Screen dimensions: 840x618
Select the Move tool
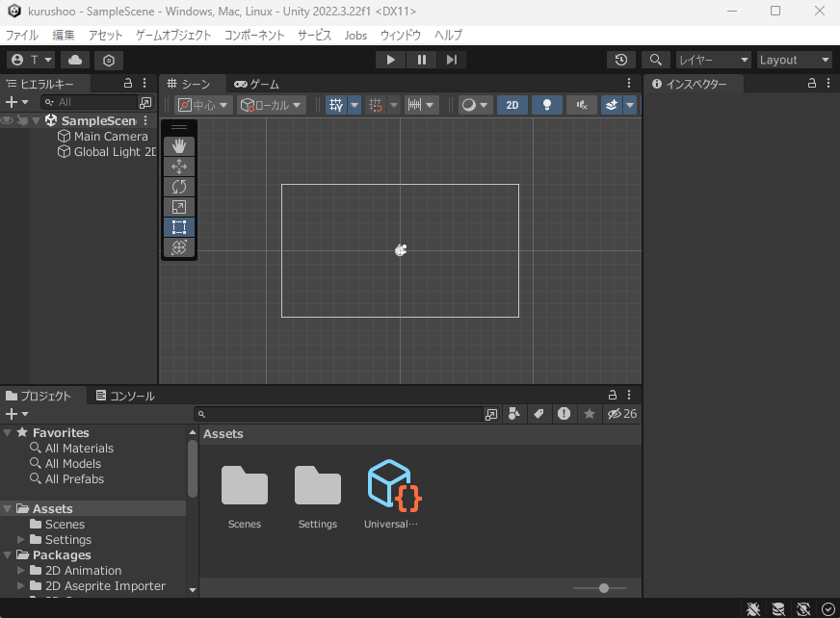click(x=179, y=167)
